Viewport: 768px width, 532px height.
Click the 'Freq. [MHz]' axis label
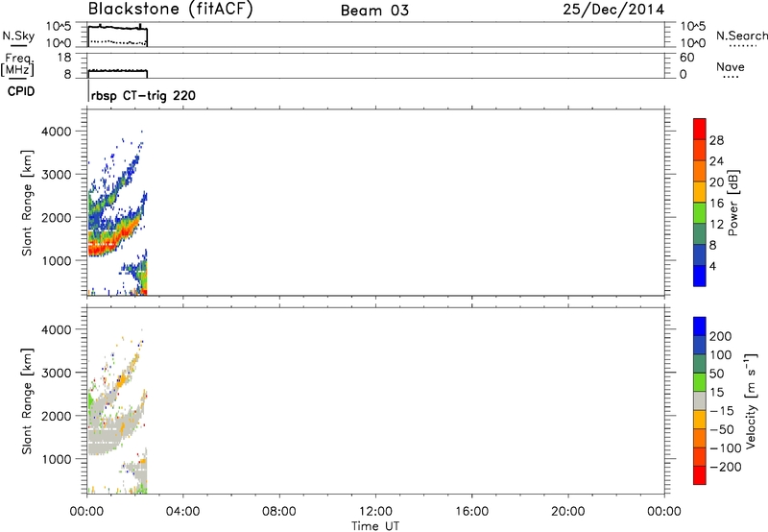17,64
